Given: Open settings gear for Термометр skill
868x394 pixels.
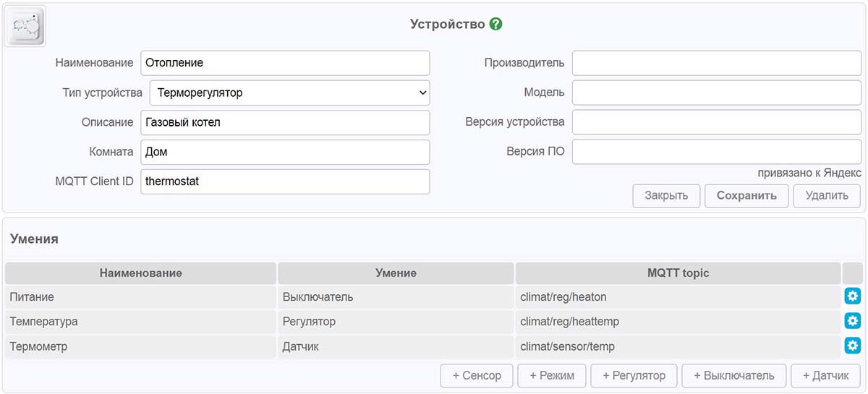Looking at the screenshot, I should click(x=853, y=346).
